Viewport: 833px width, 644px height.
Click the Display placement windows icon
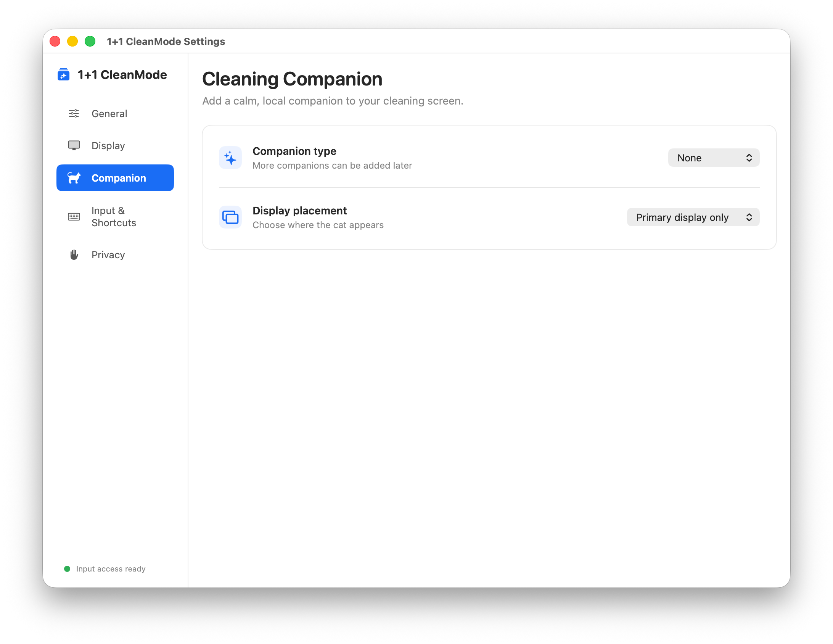(230, 217)
